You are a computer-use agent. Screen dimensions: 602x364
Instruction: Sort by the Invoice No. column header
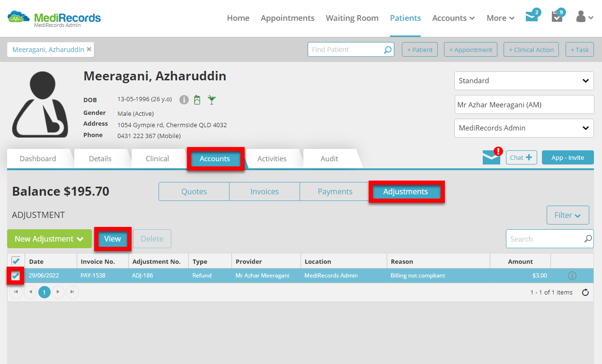(x=102, y=261)
